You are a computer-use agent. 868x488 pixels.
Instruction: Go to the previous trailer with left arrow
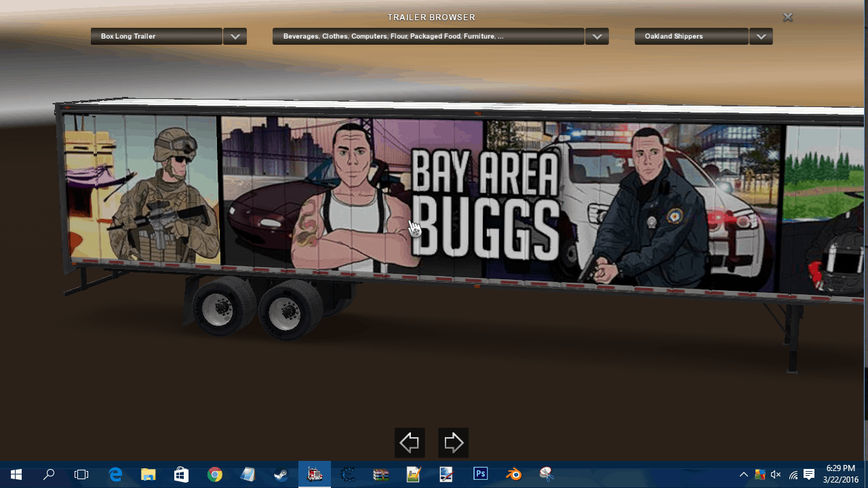coord(410,443)
